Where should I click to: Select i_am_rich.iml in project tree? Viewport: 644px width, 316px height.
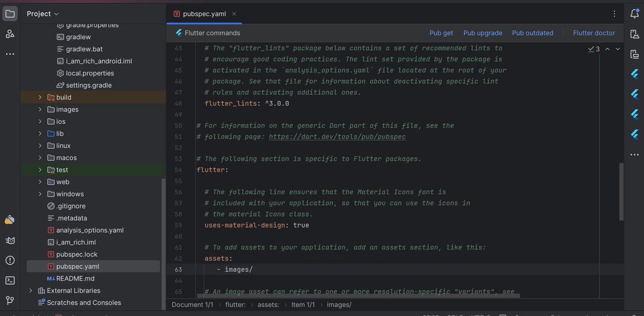76,242
